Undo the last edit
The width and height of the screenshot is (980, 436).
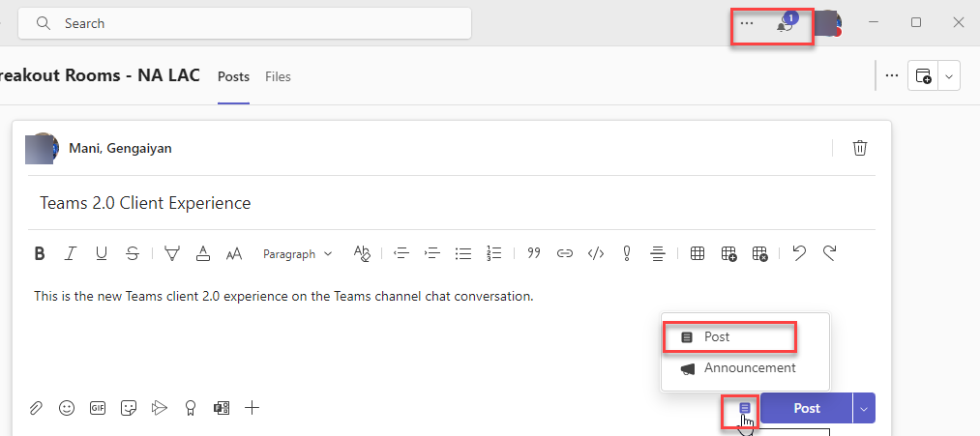tap(799, 253)
